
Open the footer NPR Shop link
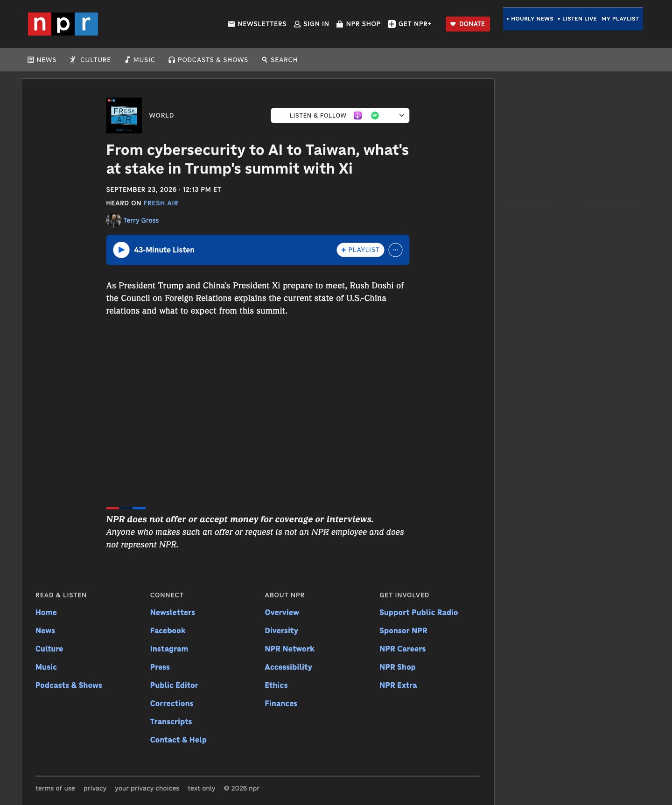398,667
